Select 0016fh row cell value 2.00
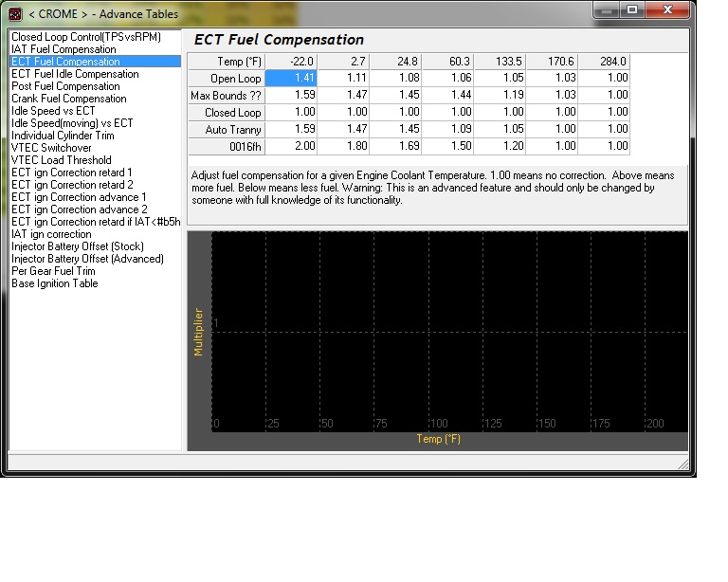Image resolution: width=728 pixels, height=582 pixels. point(291,146)
